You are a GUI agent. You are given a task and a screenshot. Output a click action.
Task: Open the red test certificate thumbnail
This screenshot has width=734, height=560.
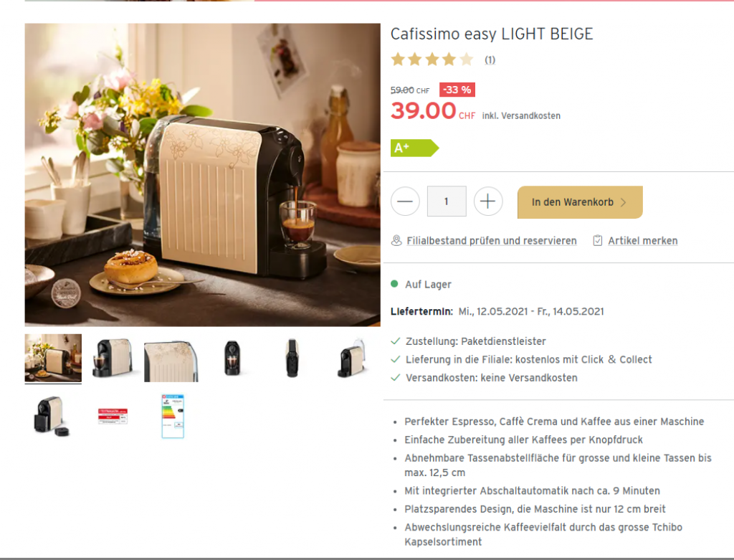113,416
